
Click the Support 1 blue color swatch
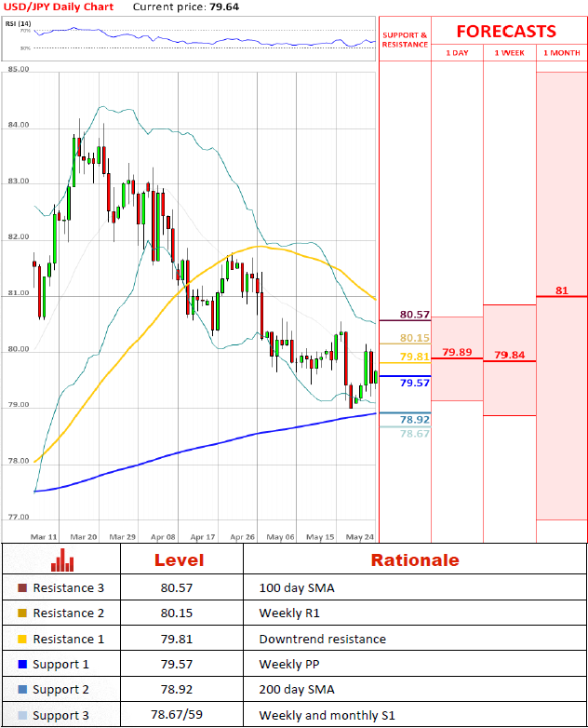22,664
